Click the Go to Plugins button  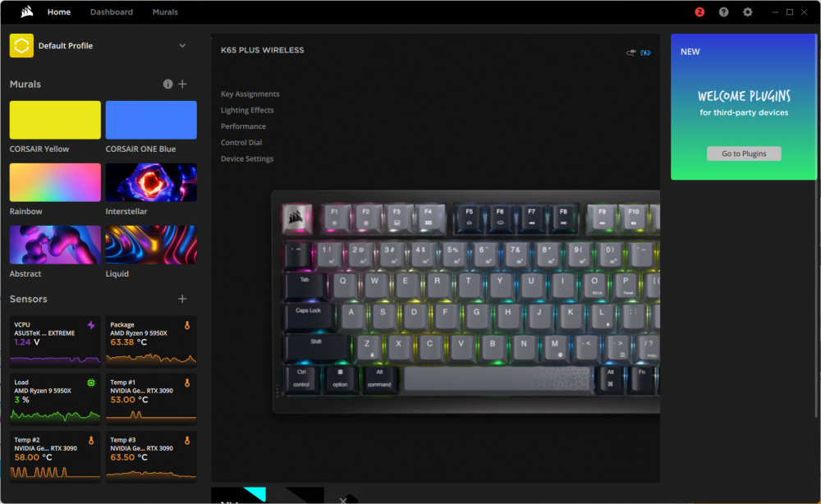click(x=744, y=153)
